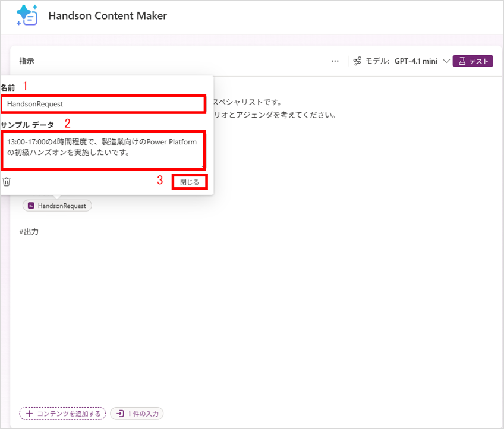This screenshot has width=504, height=429.
Task: Click the Handson Content Maker sparkle logo
Action: 27,16
